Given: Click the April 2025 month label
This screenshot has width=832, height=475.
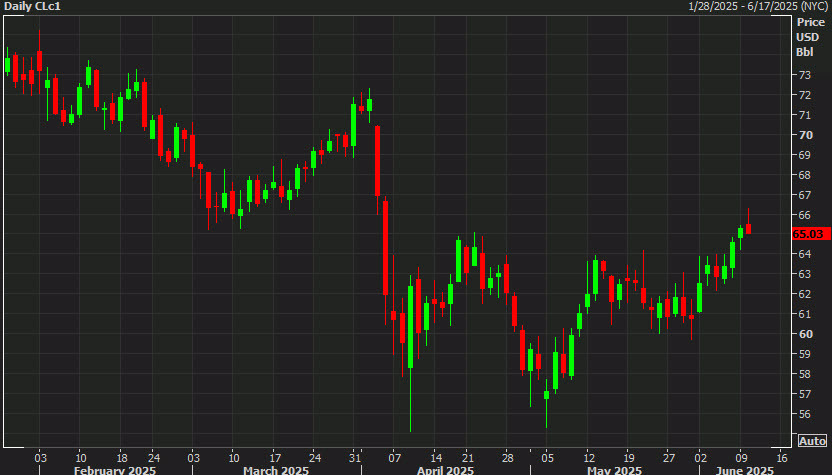Looking at the screenshot, I should click(445, 470).
